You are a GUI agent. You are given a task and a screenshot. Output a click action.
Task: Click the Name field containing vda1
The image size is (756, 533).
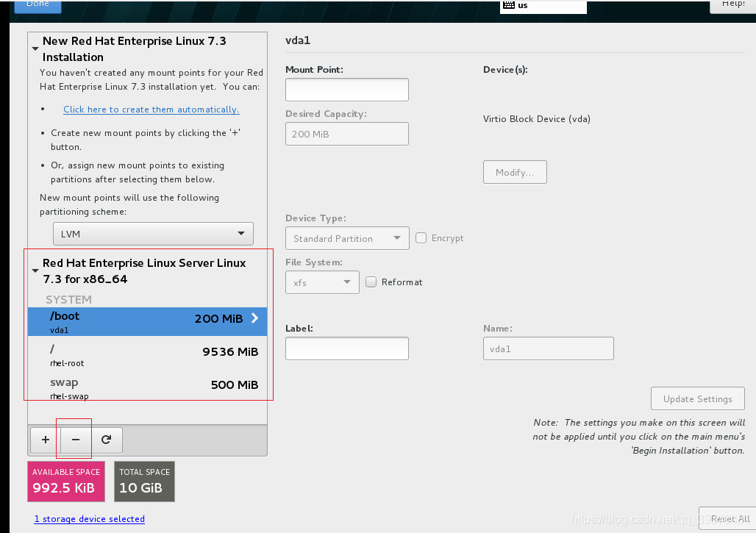(x=548, y=348)
